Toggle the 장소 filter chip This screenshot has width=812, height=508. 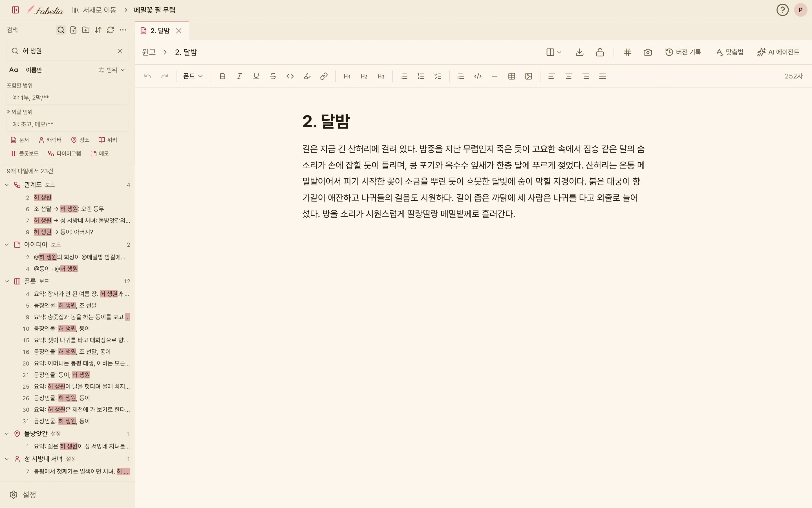[80, 140]
